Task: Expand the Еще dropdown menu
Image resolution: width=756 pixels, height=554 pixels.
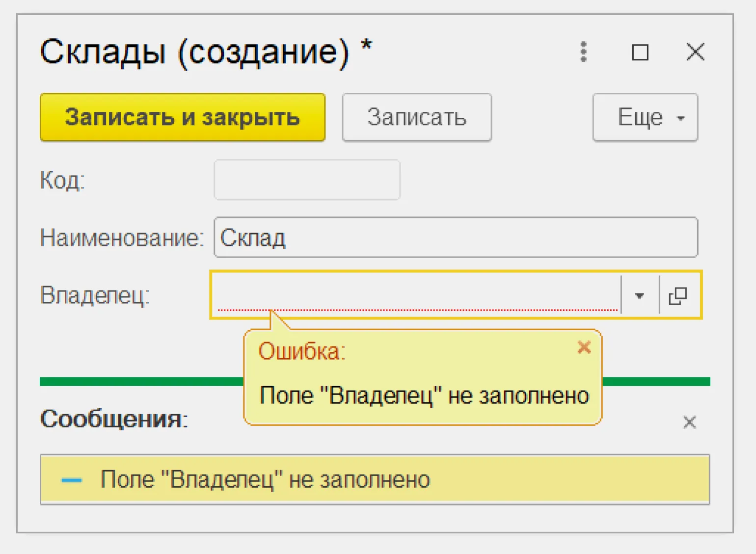Action: pos(645,117)
